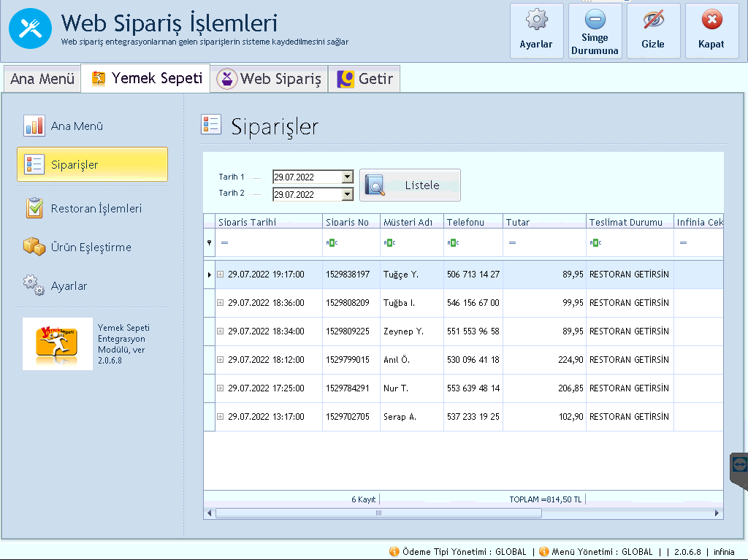
Task: Open Ayarlar gear in top toolbar
Action: [x=537, y=31]
